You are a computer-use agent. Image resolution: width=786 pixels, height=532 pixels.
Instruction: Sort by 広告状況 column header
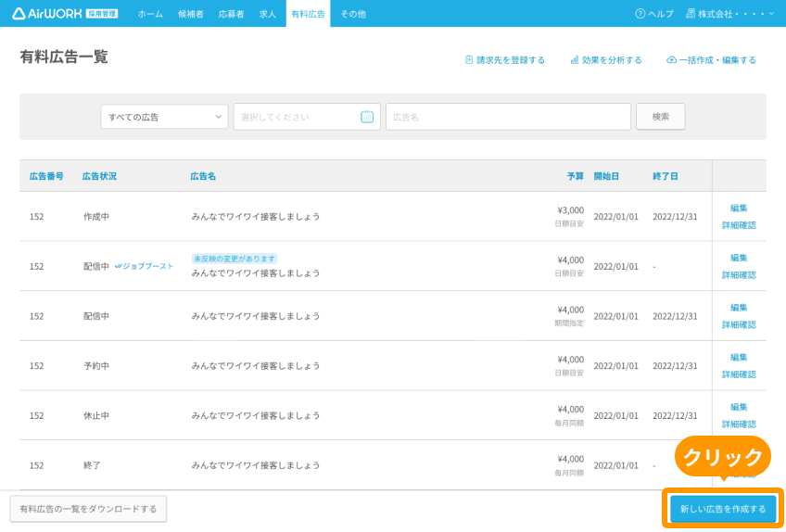pyautogui.click(x=99, y=176)
